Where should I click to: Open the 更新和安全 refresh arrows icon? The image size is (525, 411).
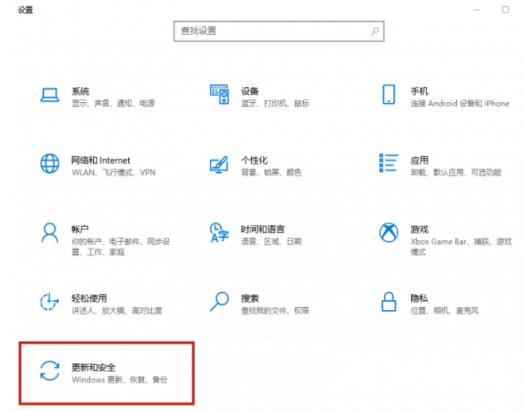tap(50, 371)
